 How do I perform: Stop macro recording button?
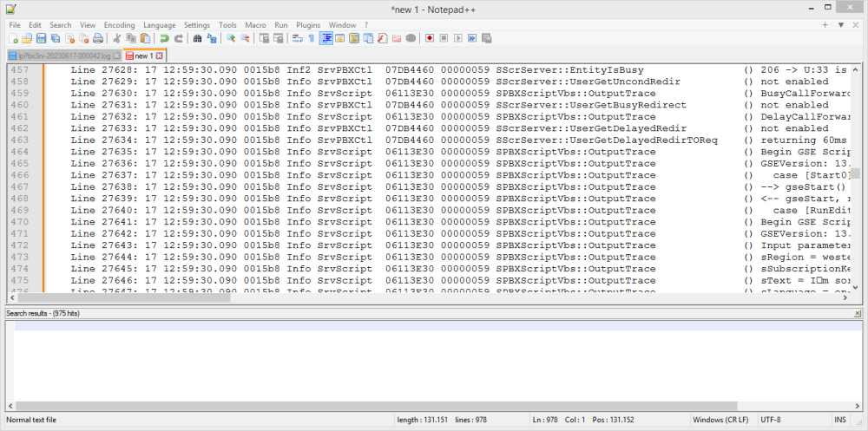[x=444, y=38]
